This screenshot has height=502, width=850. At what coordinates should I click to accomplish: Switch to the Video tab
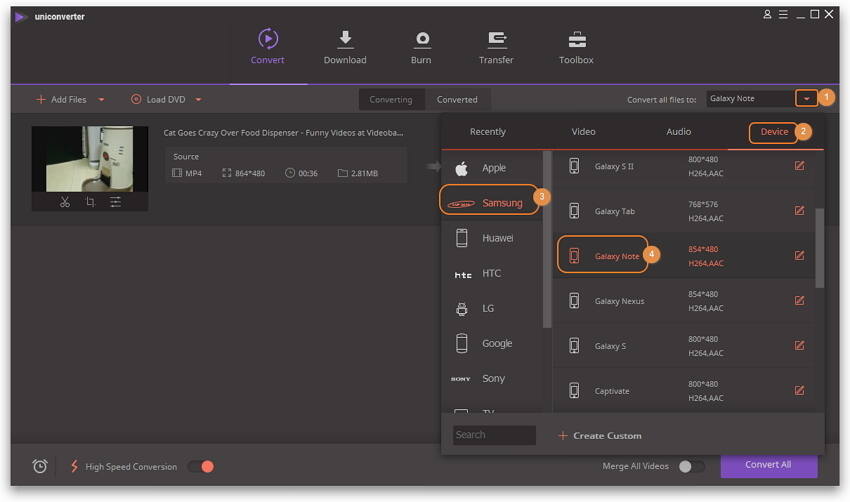click(x=583, y=132)
